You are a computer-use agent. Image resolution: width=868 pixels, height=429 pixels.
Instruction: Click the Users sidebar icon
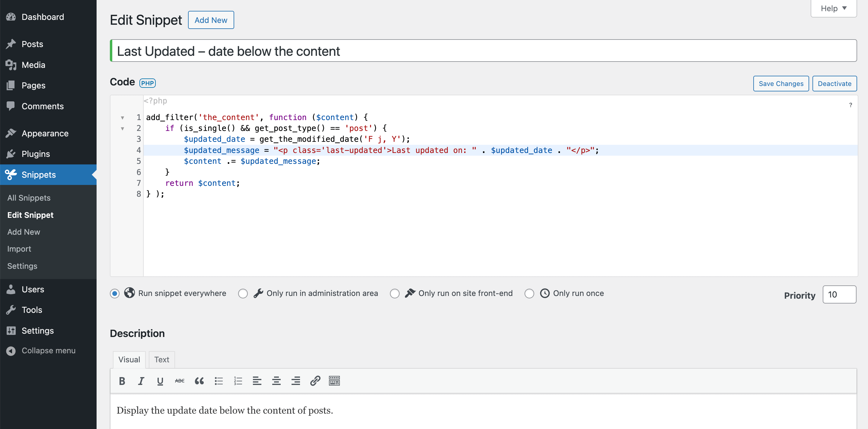click(x=11, y=289)
